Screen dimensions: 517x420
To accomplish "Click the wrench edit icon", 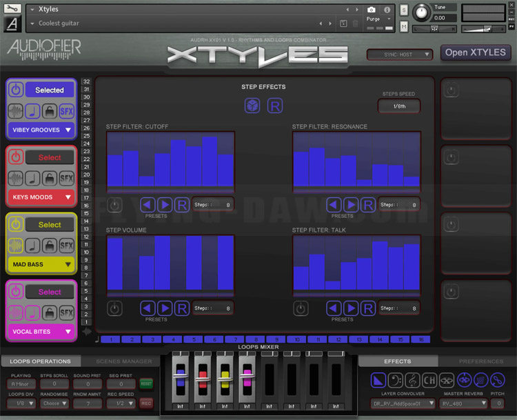I will click(x=12, y=8).
